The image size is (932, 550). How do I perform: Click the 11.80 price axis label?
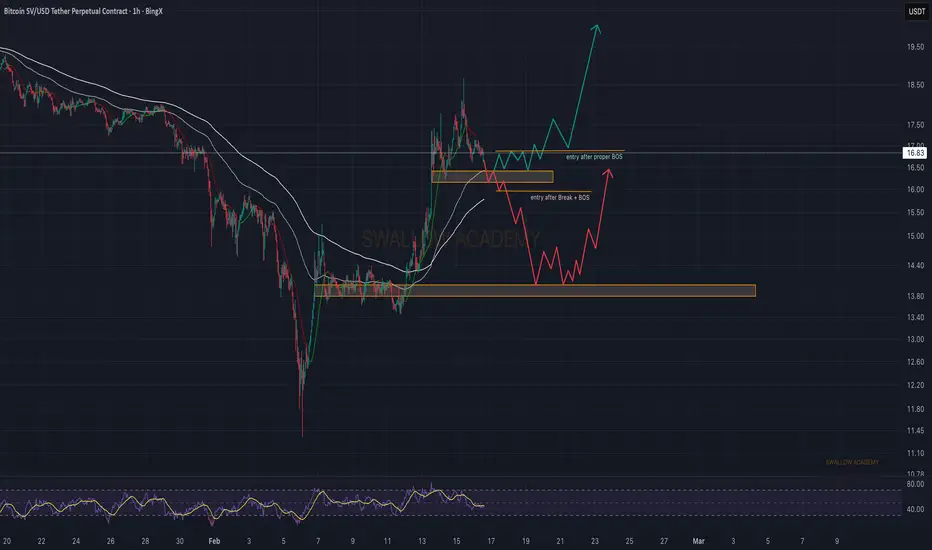tap(915, 409)
